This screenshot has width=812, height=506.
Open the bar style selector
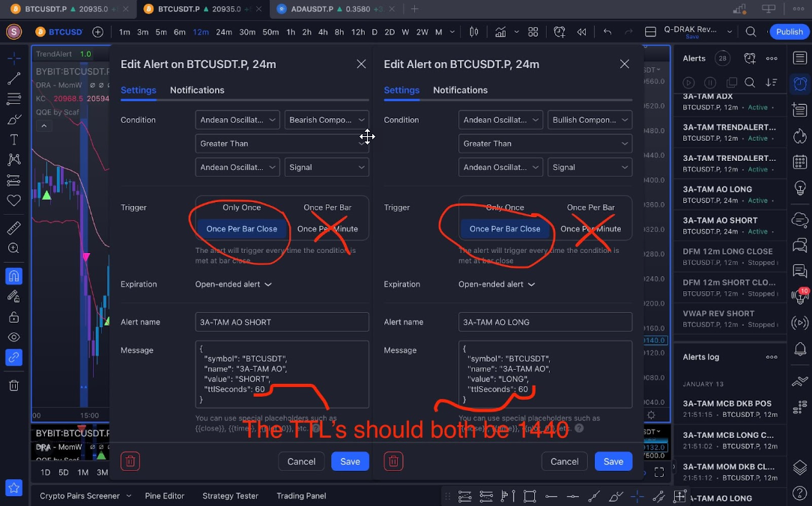pos(474,32)
